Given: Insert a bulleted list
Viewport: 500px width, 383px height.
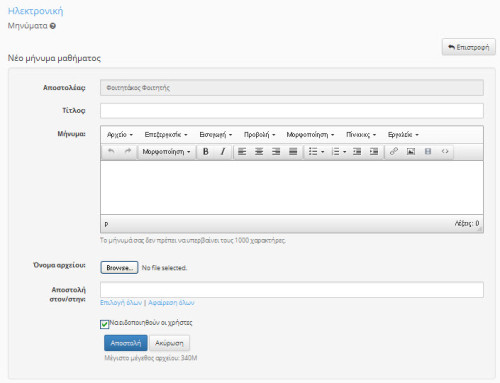Looking at the screenshot, I should coord(313,152).
